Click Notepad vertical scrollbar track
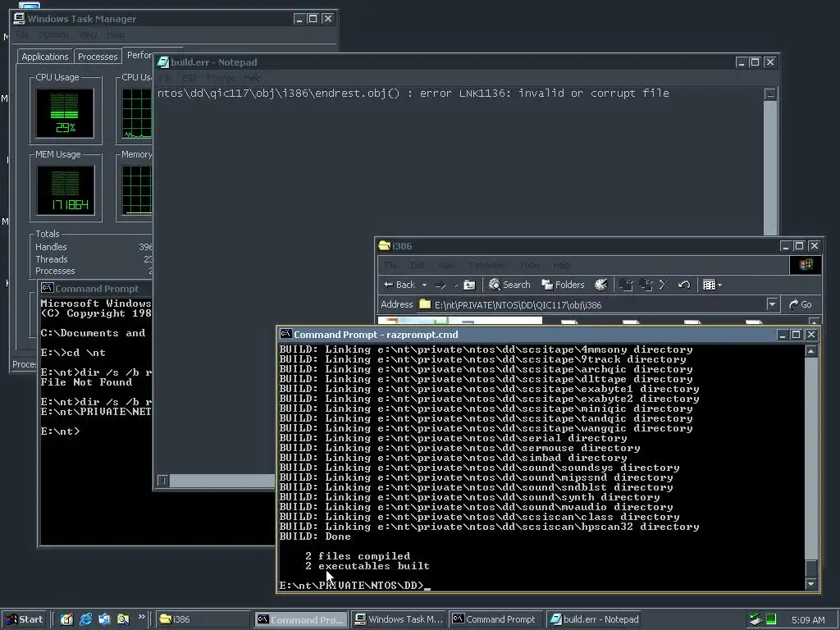The image size is (840, 630). [770, 166]
